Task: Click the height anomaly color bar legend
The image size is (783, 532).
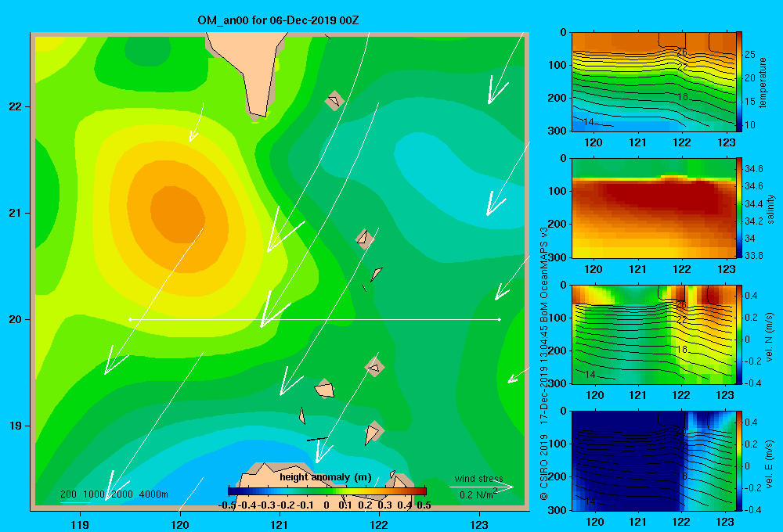Action: point(327,491)
